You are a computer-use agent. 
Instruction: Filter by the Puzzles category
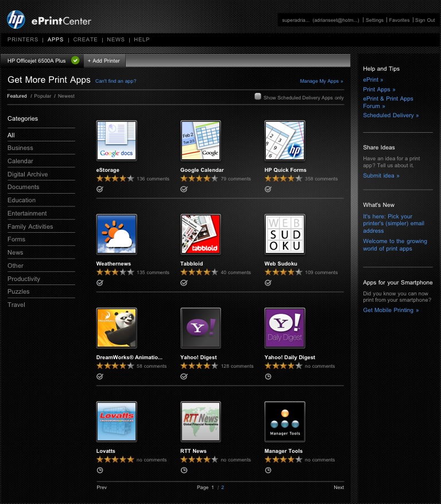pyautogui.click(x=18, y=291)
